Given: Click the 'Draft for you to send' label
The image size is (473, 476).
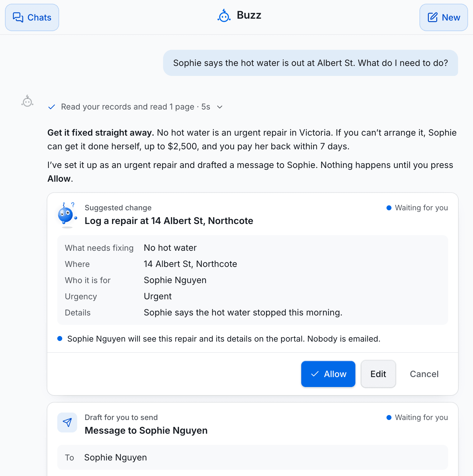Looking at the screenshot, I should (x=121, y=418).
